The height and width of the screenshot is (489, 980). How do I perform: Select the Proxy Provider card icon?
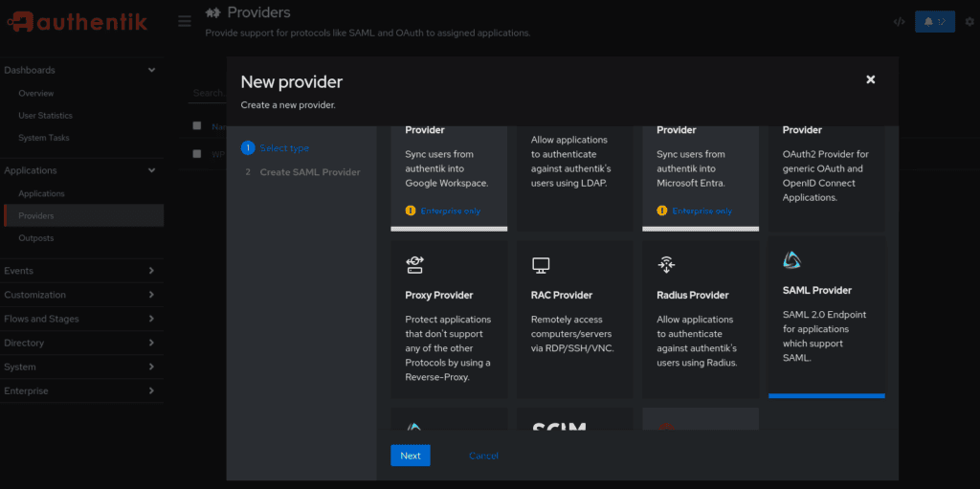click(414, 264)
